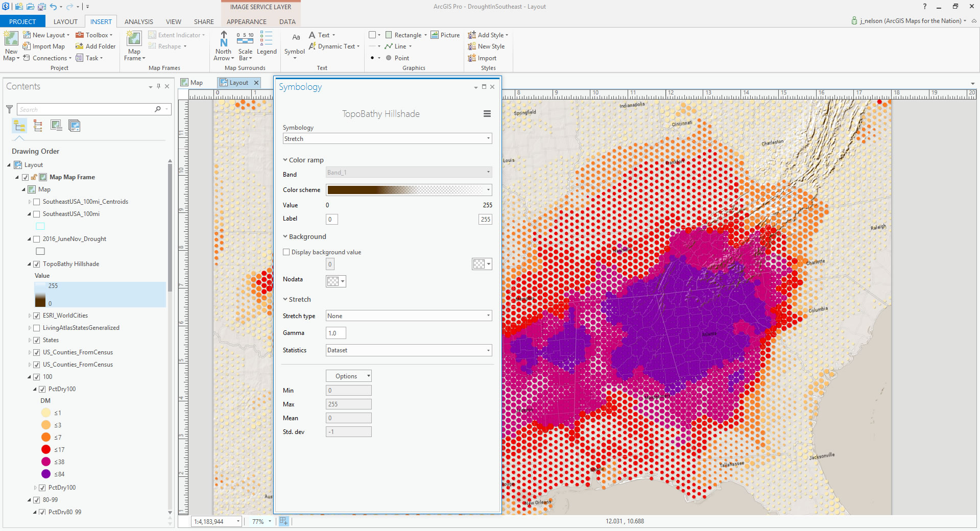
Task: Click the Picture graphic tool
Action: coord(445,35)
